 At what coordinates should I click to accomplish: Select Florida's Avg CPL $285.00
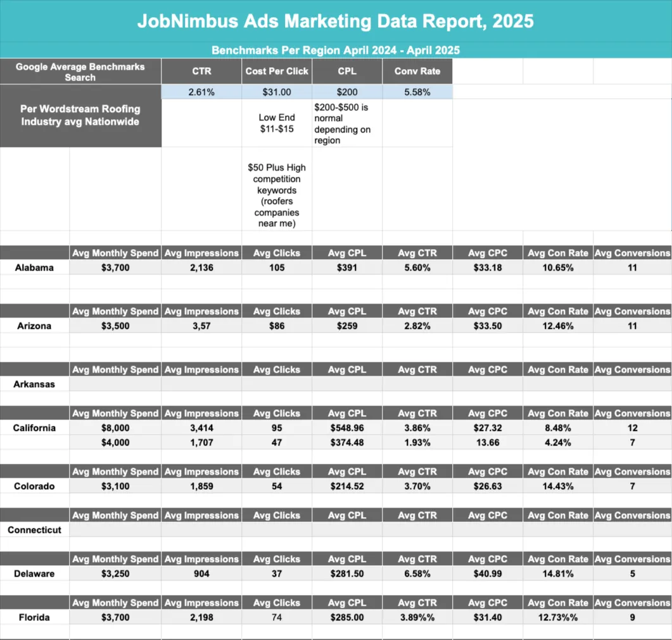point(347,617)
